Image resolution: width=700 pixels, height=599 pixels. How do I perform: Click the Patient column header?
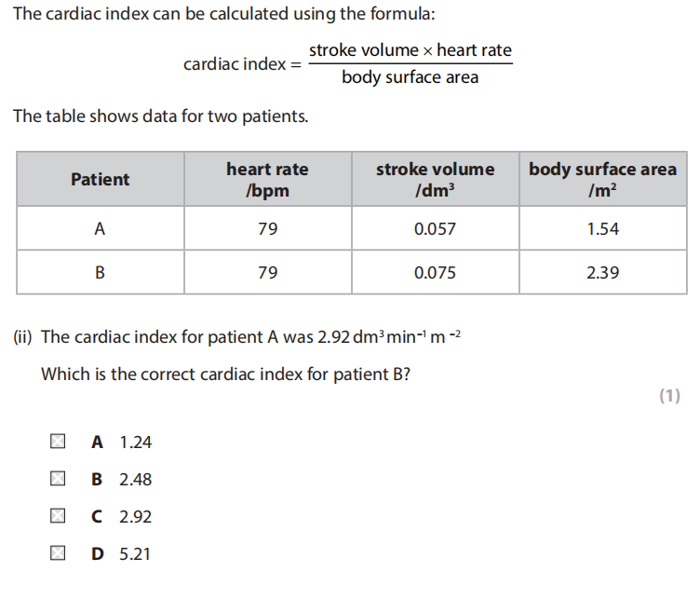coord(101,180)
